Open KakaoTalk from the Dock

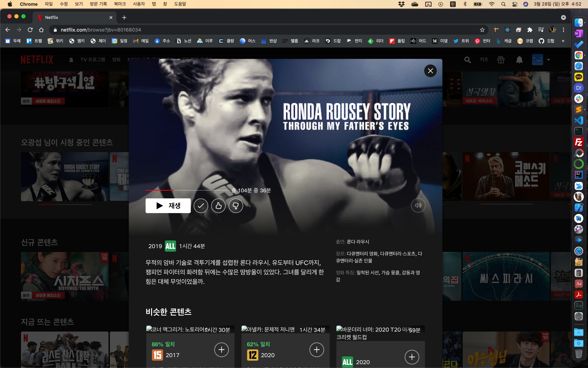point(579,77)
